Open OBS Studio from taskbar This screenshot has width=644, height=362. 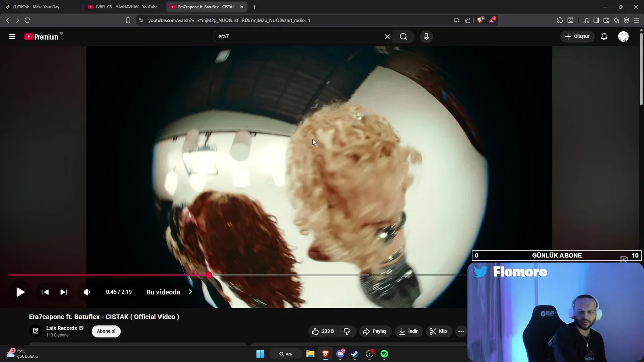pos(370,354)
